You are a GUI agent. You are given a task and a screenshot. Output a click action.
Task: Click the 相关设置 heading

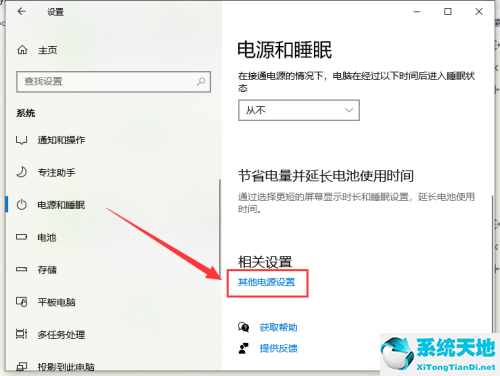click(x=265, y=262)
